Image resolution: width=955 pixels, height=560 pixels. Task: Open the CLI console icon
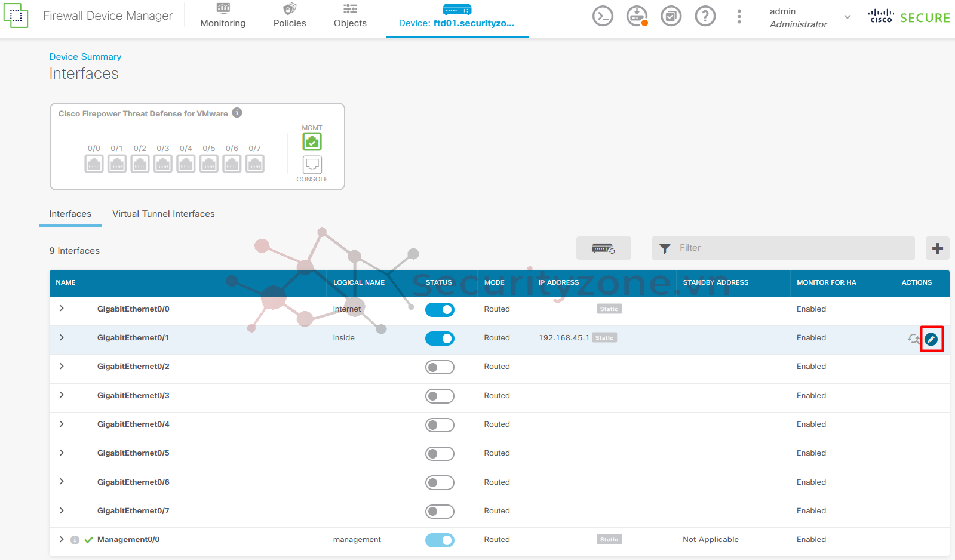click(x=603, y=16)
